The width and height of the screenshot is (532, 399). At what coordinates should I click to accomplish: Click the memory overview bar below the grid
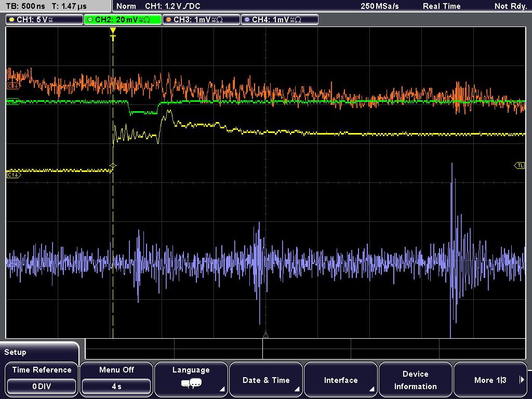point(305,349)
